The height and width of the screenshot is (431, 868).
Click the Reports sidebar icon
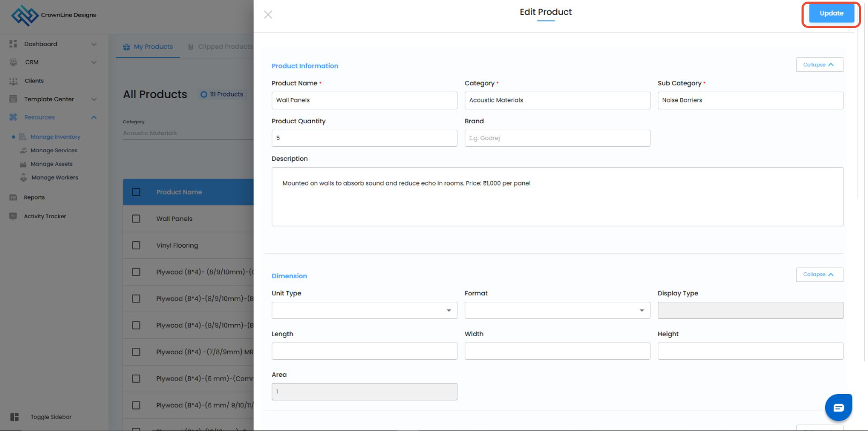click(x=13, y=197)
